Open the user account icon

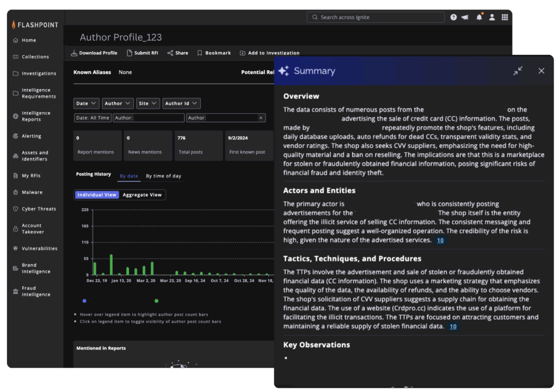click(492, 17)
